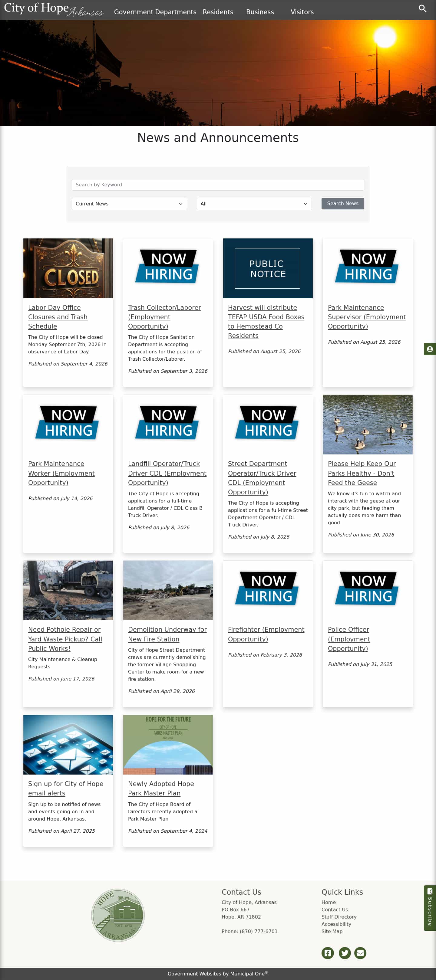Click Contact Us in Quick Links
The width and height of the screenshot is (436, 980).
point(334,909)
